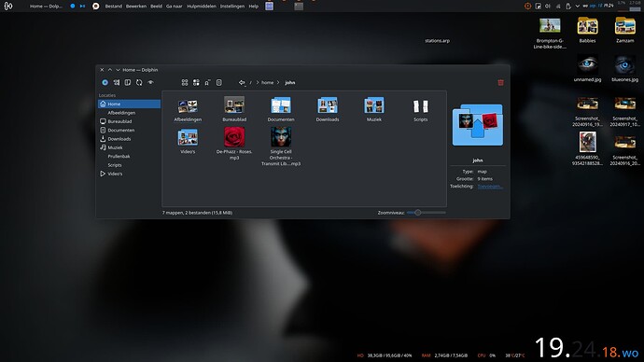Viewport: 644px width, 362px height.
Task: Select Prullenbak in the places sidebar
Action: point(119,157)
